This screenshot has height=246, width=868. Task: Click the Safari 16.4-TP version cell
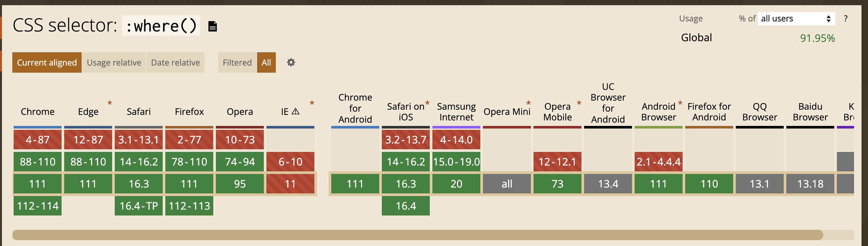[x=138, y=206]
